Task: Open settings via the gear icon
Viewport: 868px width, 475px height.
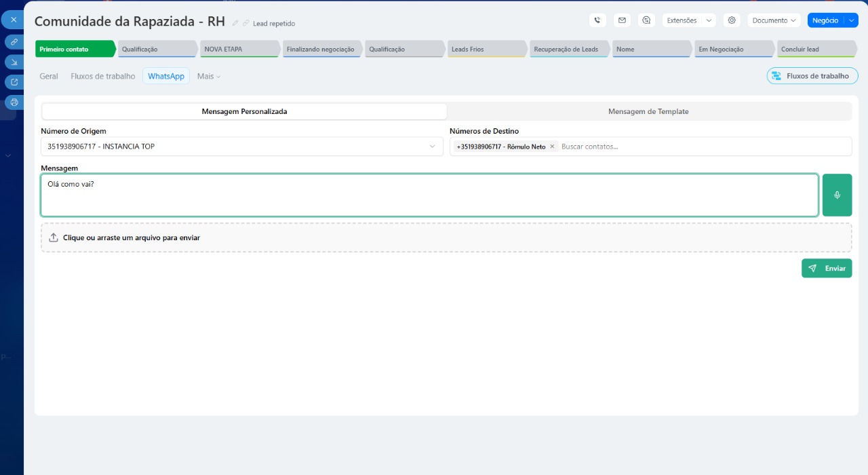Action: 732,20
